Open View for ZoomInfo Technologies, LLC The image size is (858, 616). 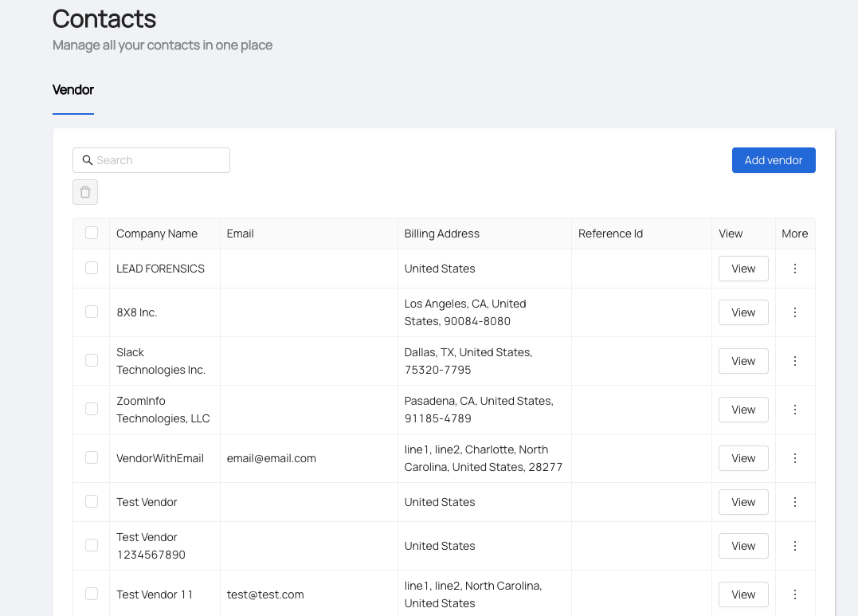point(742,410)
